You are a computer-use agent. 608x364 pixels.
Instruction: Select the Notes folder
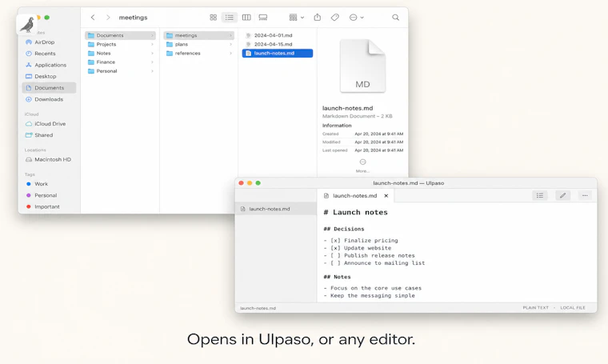click(120, 53)
